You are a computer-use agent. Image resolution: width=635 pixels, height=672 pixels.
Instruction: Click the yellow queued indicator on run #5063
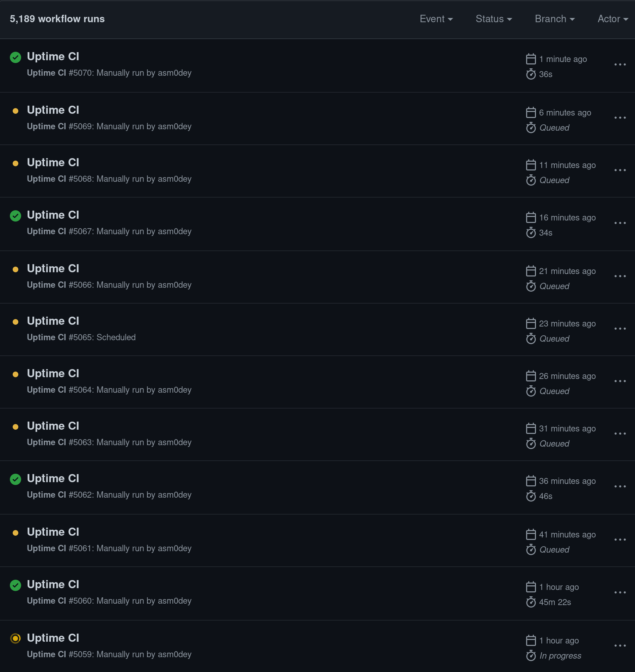point(16,426)
